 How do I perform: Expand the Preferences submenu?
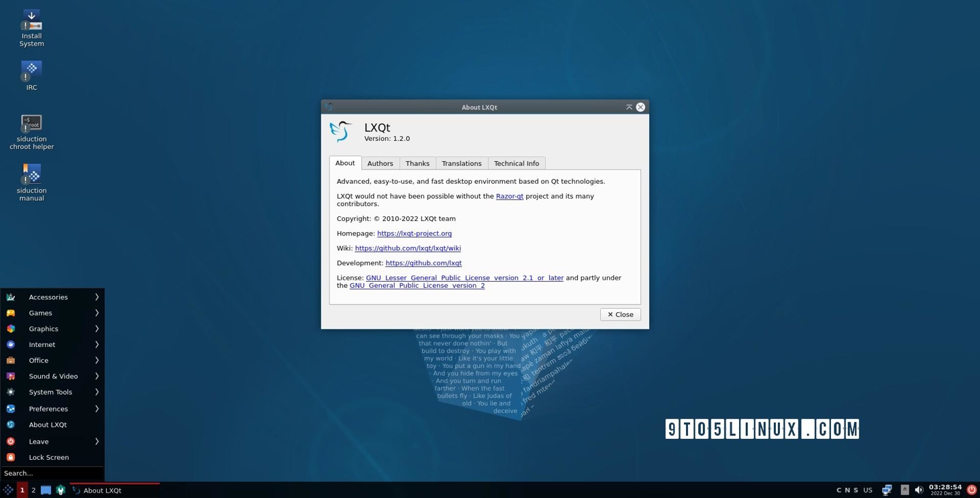click(52, 409)
